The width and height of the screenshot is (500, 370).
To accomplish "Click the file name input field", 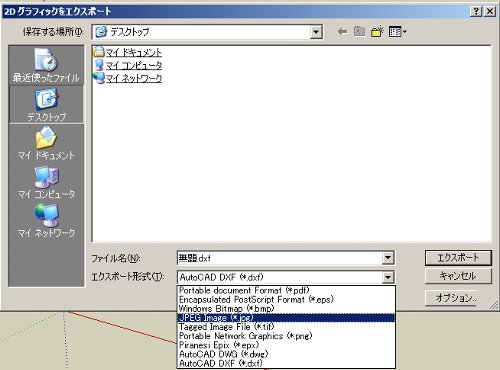I will (x=280, y=258).
